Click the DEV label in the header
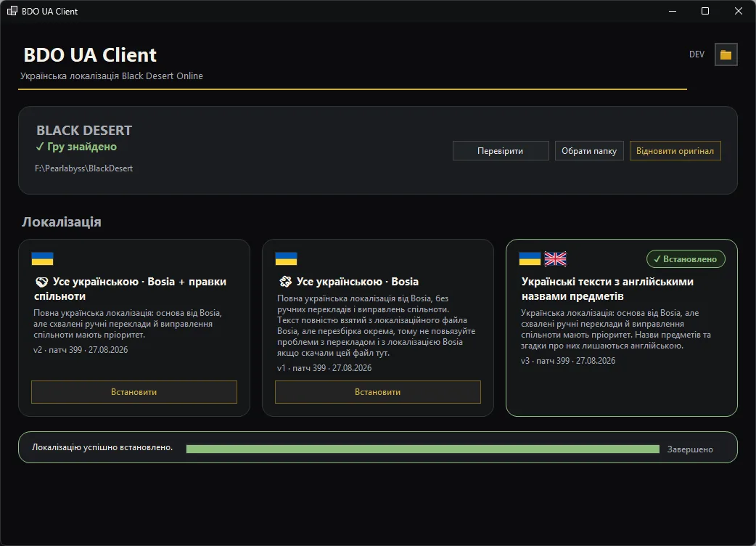The height and width of the screenshot is (546, 756). pyautogui.click(x=697, y=54)
